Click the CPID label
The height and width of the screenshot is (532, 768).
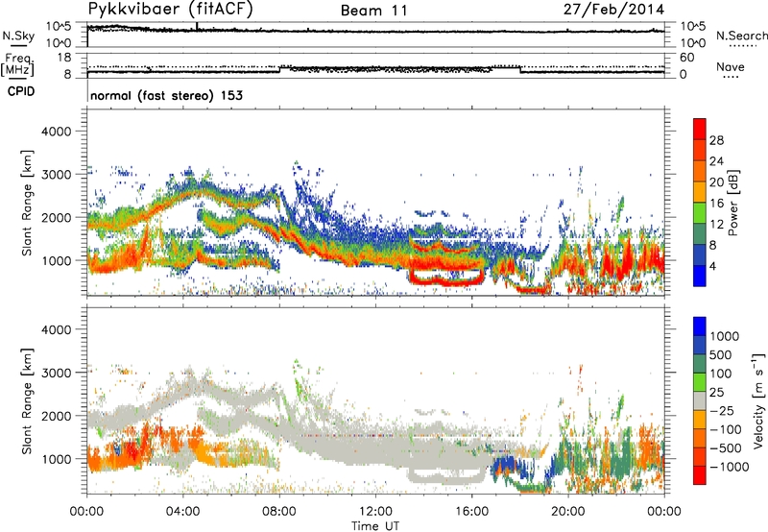coord(21,91)
